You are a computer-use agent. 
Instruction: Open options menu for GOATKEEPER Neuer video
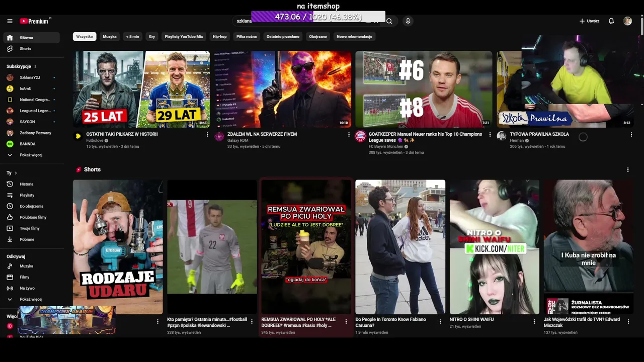(x=490, y=135)
